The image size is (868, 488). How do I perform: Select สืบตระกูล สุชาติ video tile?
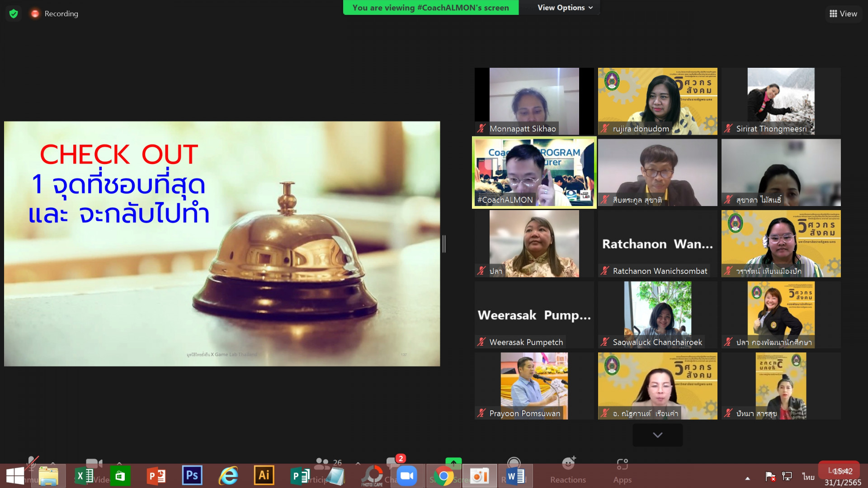[x=658, y=173]
